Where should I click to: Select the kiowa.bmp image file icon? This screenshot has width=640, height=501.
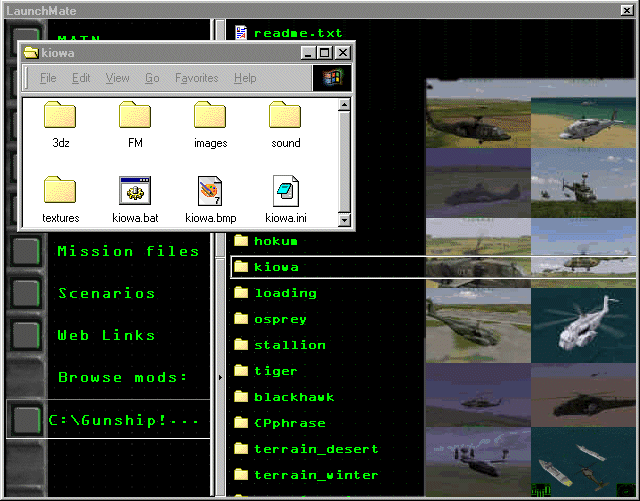tap(210, 191)
